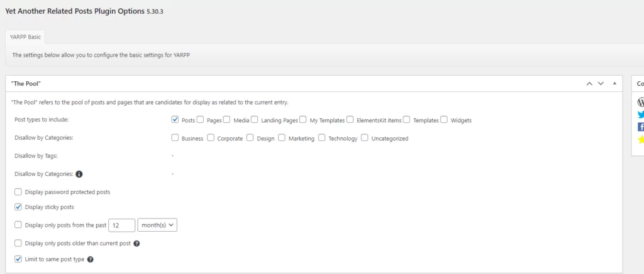Click help icon next to older than current post
This screenshot has width=644, height=274.
pyautogui.click(x=136, y=243)
